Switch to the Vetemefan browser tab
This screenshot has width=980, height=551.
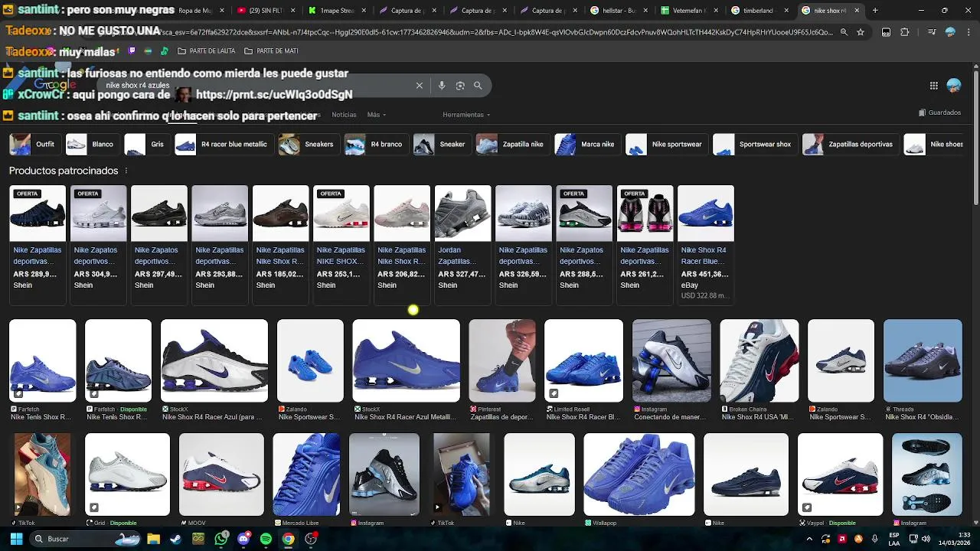click(x=688, y=11)
